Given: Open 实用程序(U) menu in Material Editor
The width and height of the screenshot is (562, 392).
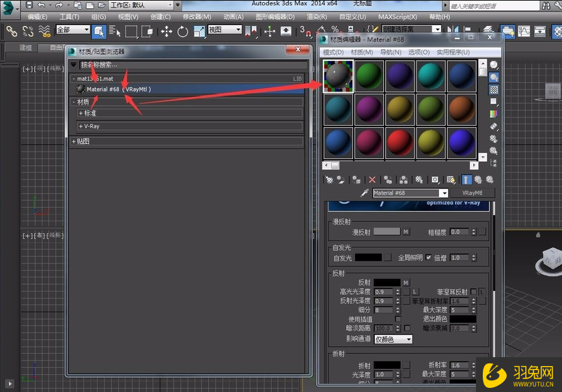Looking at the screenshot, I should [453, 53].
